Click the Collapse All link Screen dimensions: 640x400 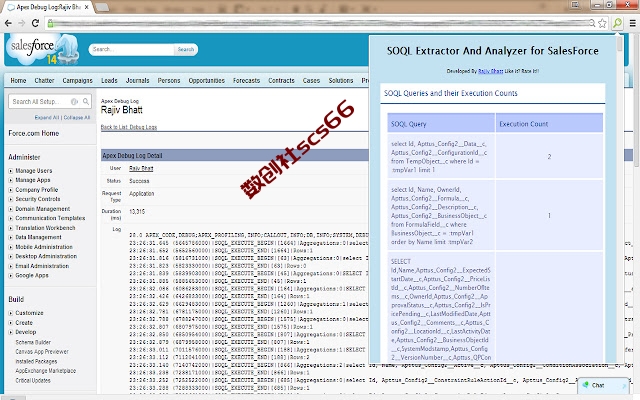click(x=77, y=118)
